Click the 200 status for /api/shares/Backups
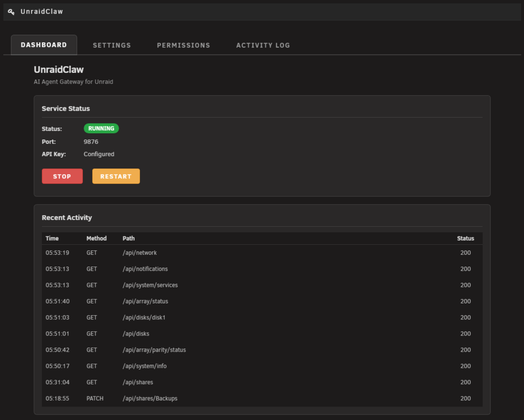This screenshot has width=524, height=420. pos(466,399)
